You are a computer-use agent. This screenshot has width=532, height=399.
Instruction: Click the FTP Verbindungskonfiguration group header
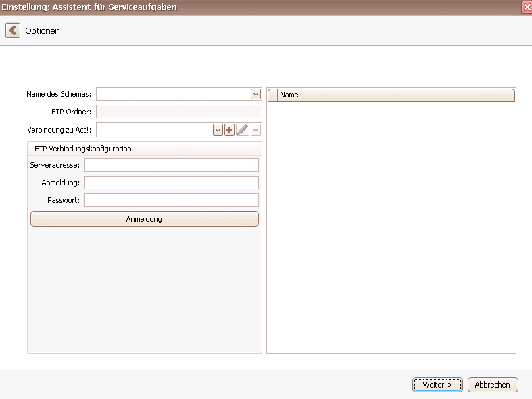point(145,149)
